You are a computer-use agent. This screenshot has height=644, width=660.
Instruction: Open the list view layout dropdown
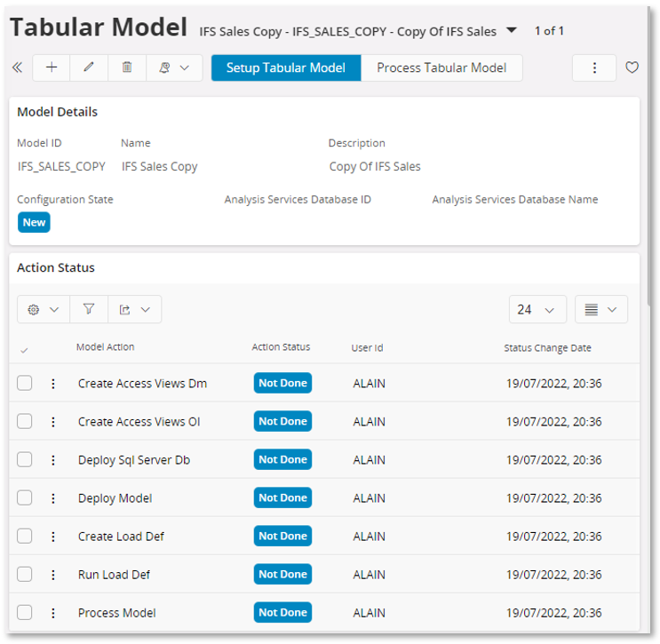[x=601, y=310]
